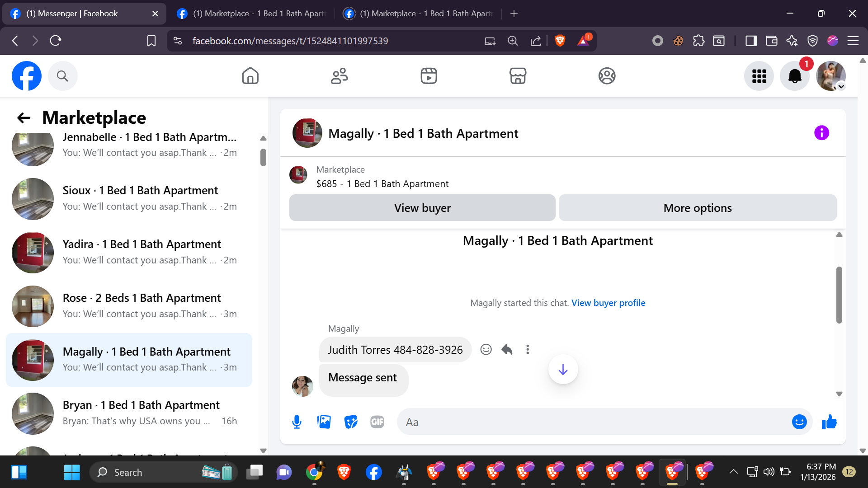Click the voice clip microphone icon
Image resolution: width=868 pixels, height=488 pixels.
coord(297,422)
